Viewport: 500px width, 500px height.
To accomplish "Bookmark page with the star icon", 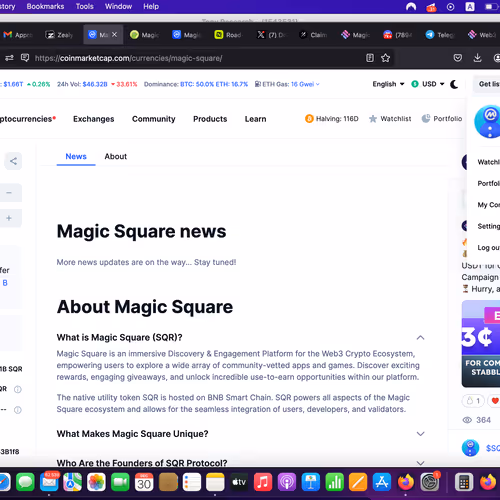I will point(386,58).
